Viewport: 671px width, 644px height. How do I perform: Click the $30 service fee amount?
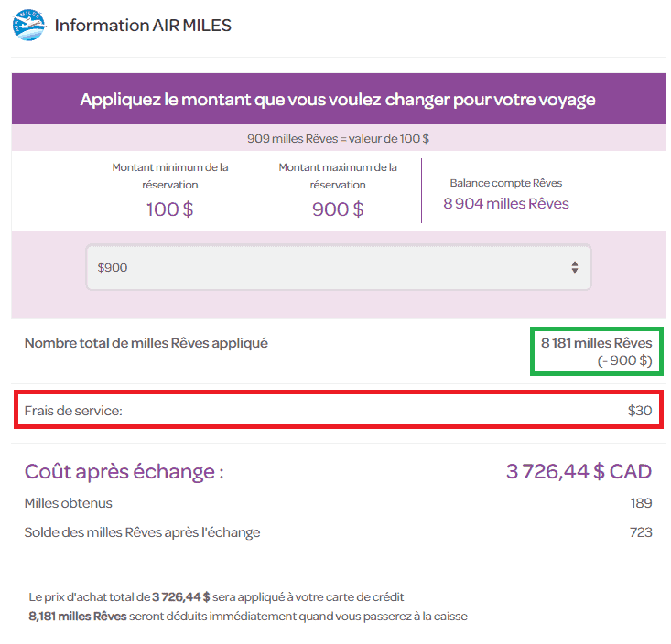pos(639,411)
